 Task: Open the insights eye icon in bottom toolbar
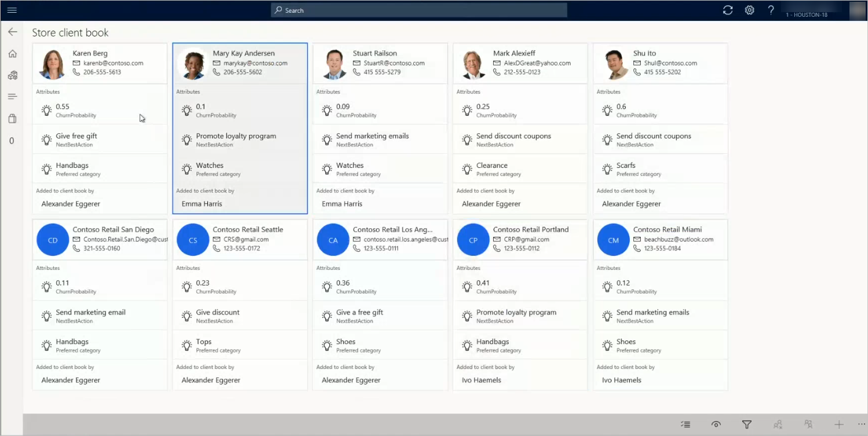click(716, 424)
